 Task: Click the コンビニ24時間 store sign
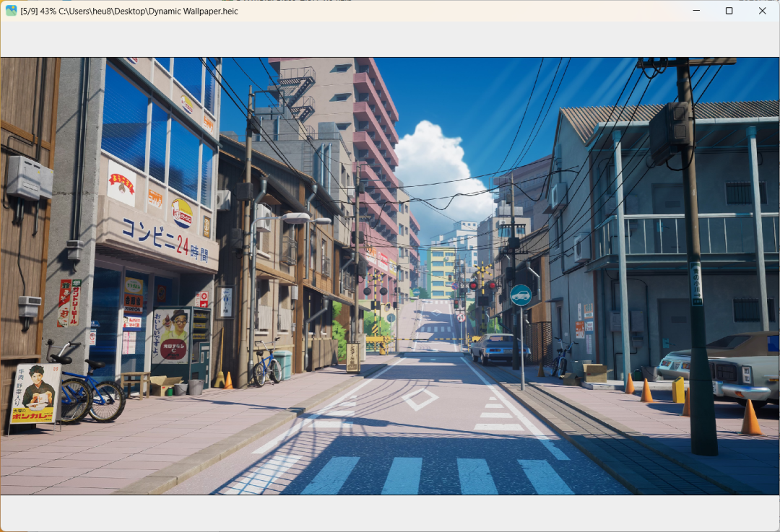(x=165, y=240)
